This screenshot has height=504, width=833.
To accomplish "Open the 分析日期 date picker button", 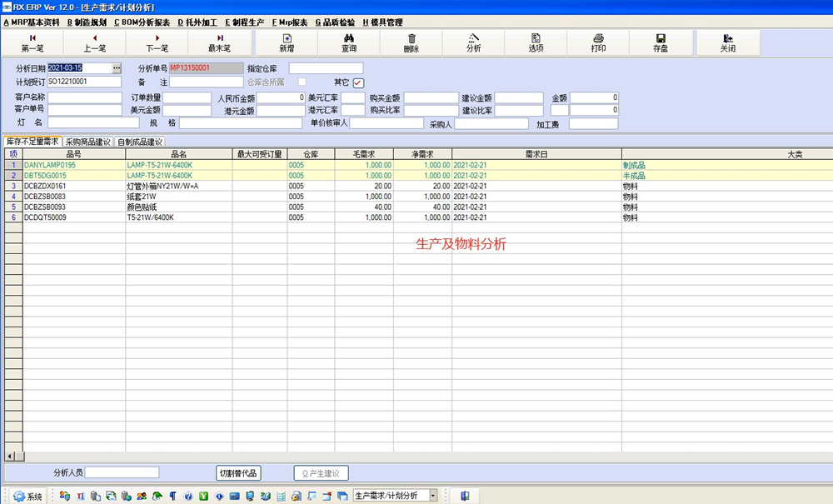I will (117, 68).
